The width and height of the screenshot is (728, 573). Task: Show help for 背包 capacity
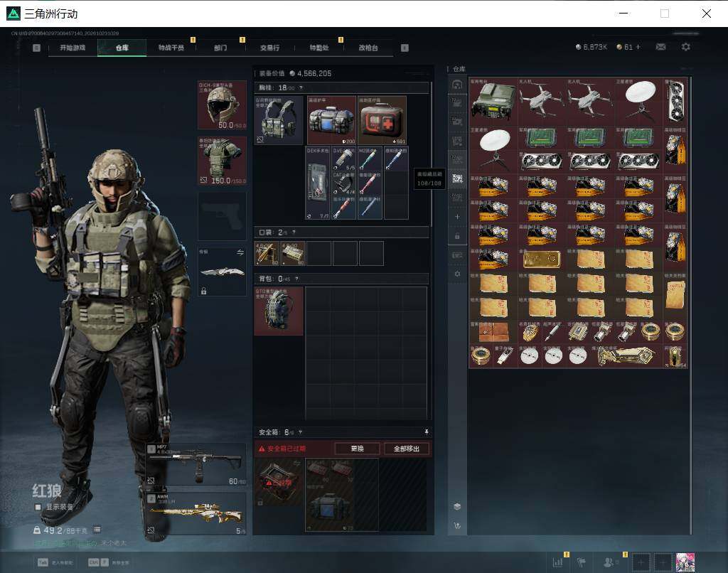click(296, 279)
